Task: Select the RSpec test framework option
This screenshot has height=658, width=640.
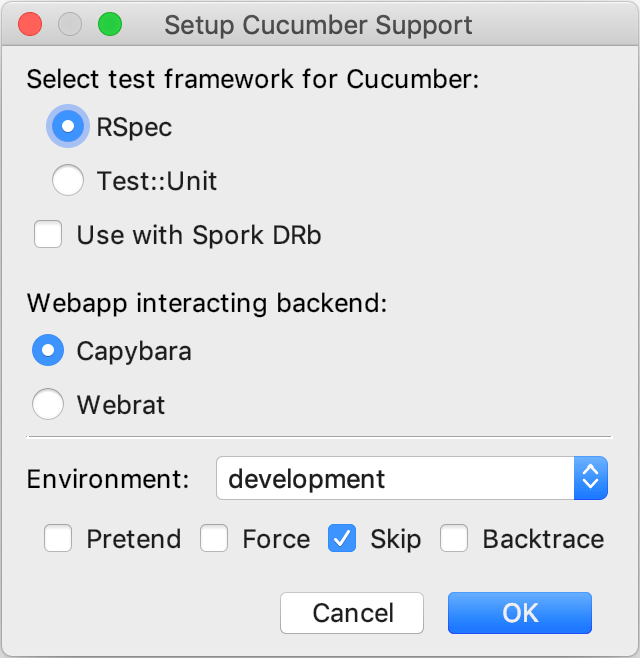Action: (x=68, y=127)
